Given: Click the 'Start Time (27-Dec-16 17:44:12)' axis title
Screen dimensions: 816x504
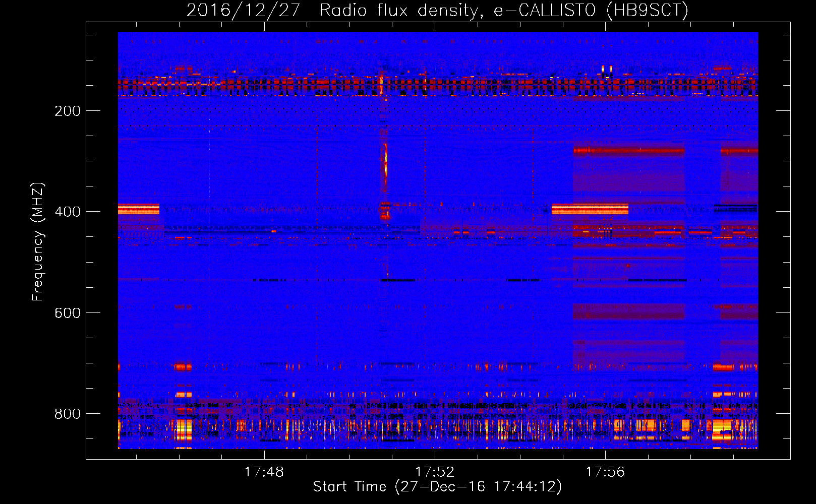Looking at the screenshot, I should coord(437,487).
